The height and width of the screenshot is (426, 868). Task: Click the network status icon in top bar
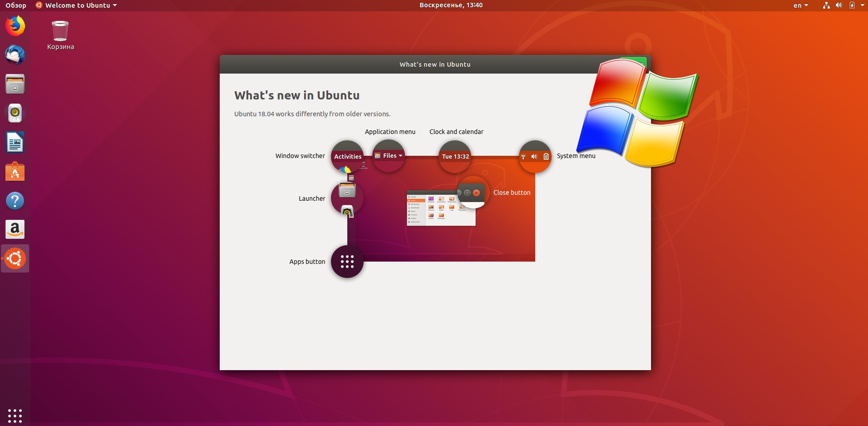826,5
